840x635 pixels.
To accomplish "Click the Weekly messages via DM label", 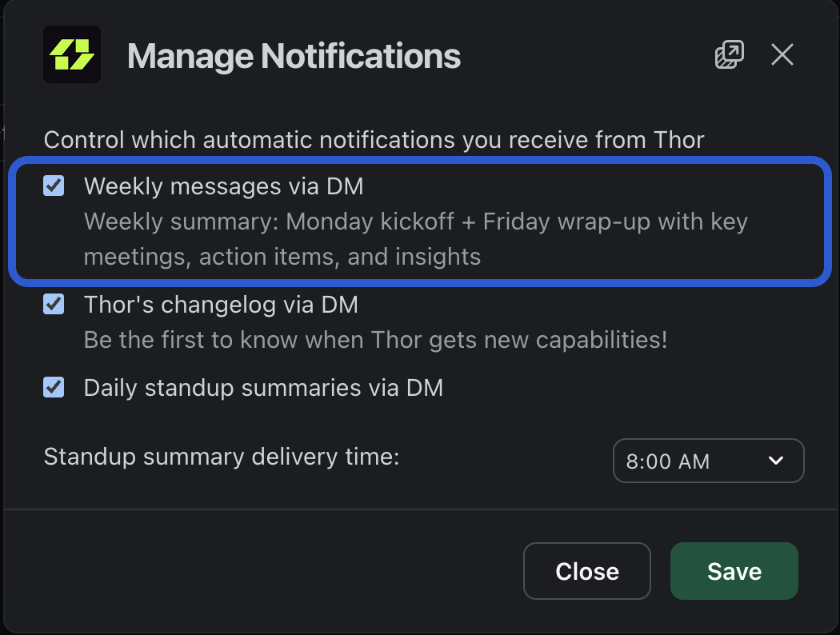I will tap(224, 186).
